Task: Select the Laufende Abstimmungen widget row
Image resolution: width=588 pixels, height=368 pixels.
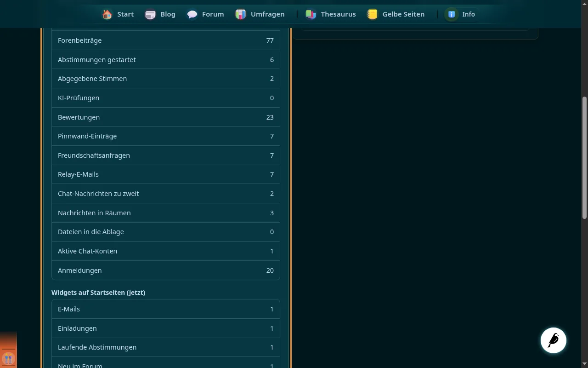Action: click(x=166, y=347)
